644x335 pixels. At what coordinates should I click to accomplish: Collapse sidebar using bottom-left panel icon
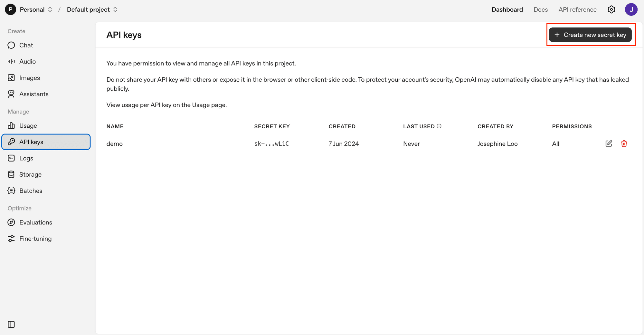pyautogui.click(x=11, y=324)
